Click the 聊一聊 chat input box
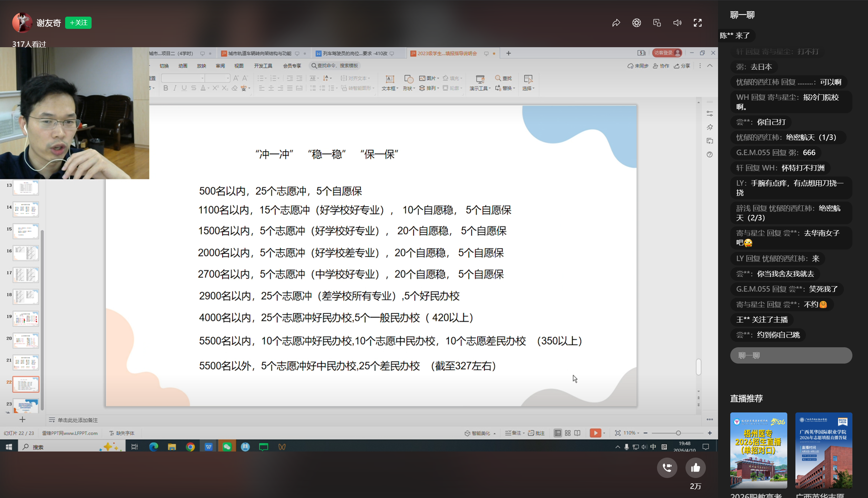This screenshot has height=498, width=868. [791, 355]
